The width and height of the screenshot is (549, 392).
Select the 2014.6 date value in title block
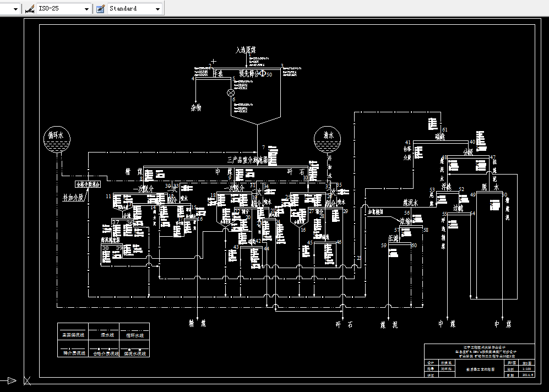pyautogui.click(x=528, y=374)
